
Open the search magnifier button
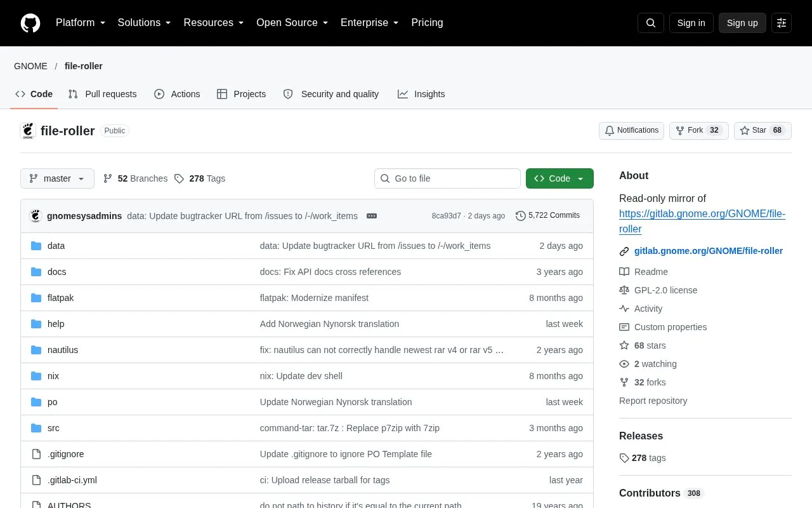pyautogui.click(x=651, y=23)
